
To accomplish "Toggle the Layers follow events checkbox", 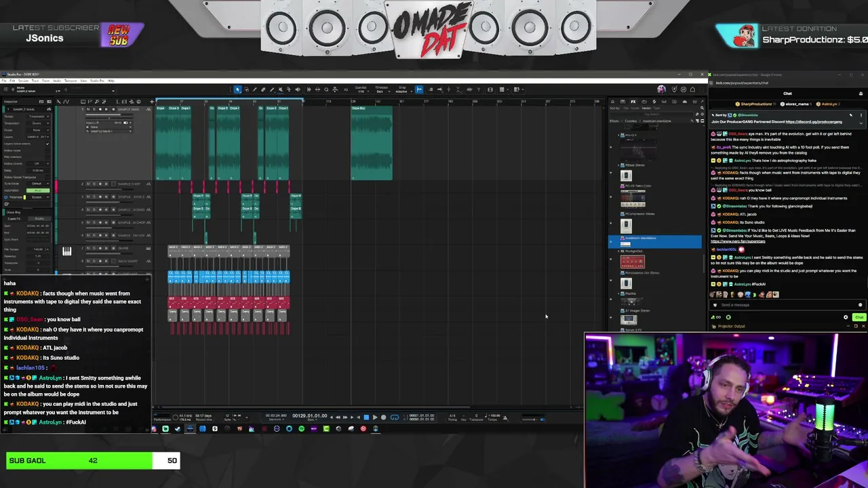I will tap(47, 144).
